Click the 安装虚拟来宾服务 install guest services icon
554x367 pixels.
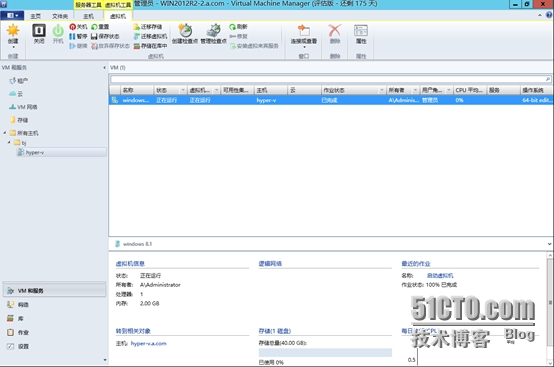click(x=233, y=46)
